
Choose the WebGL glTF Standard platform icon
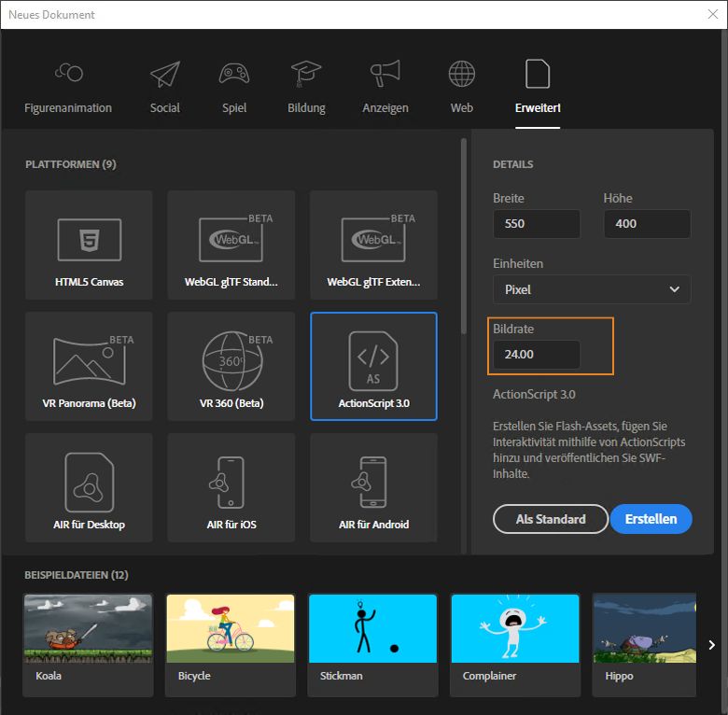pos(235,239)
